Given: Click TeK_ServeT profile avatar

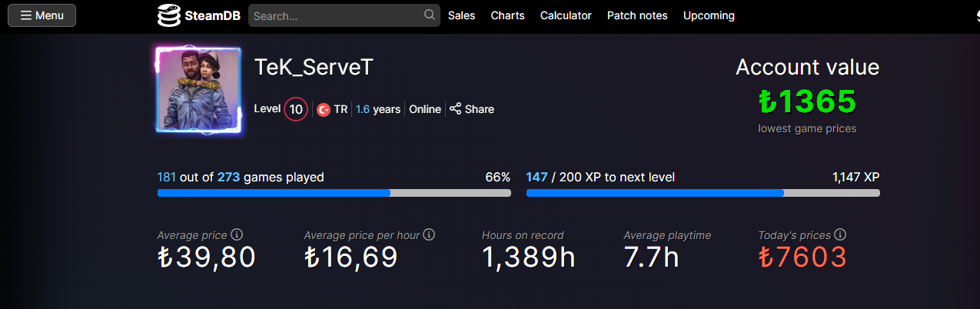Looking at the screenshot, I should click(199, 89).
